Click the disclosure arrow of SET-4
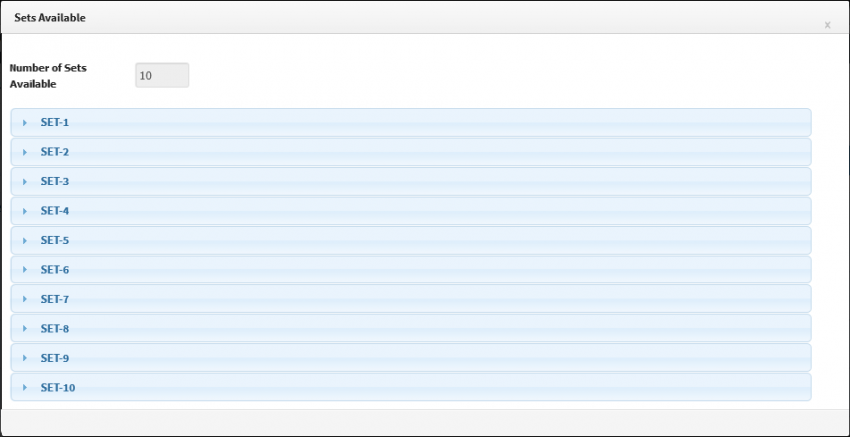850x437 pixels. (25, 211)
